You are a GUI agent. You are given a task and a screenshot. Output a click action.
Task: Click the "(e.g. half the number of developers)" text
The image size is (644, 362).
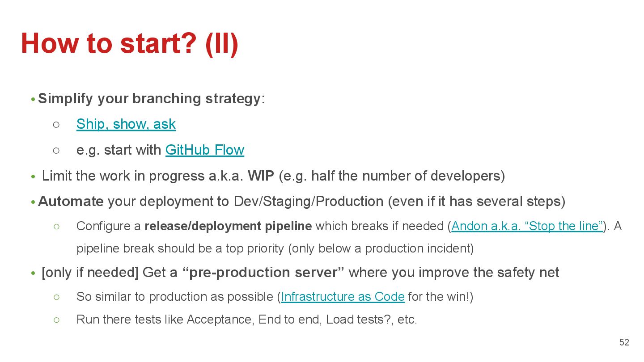(x=392, y=176)
